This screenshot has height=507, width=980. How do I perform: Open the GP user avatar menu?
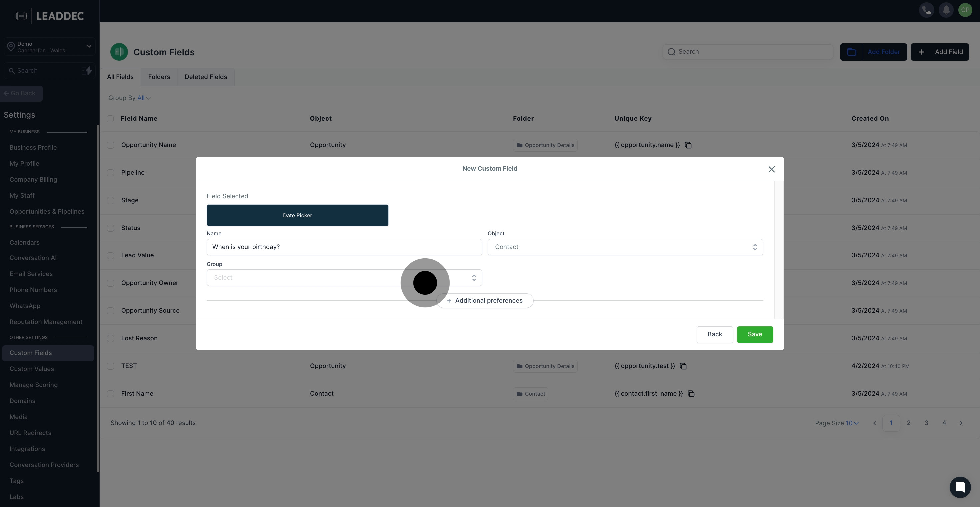pos(965,10)
